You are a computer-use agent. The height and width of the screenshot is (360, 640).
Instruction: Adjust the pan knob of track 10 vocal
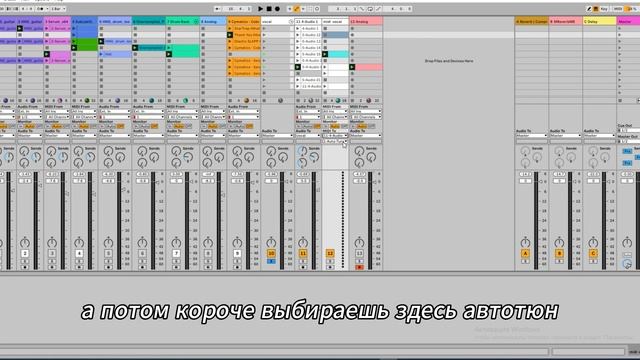tap(271, 242)
